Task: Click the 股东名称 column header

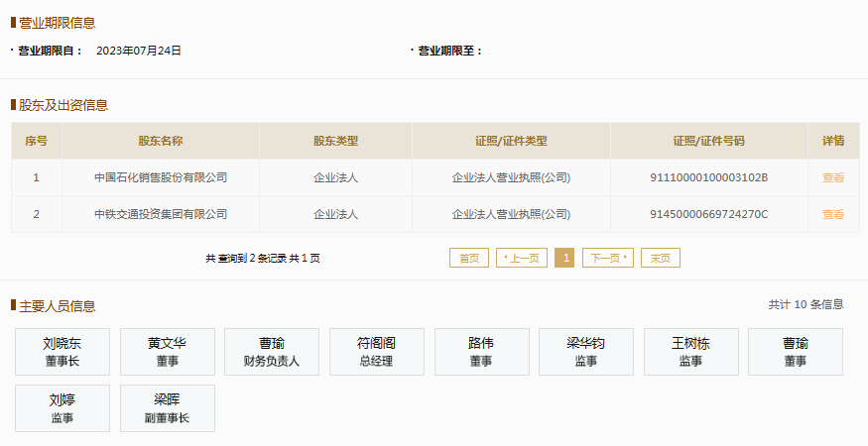Action: [x=161, y=141]
